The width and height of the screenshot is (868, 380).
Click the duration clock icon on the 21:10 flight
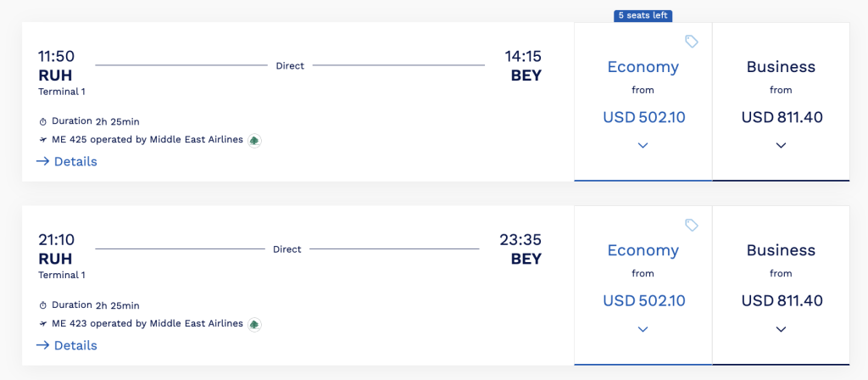(x=43, y=305)
